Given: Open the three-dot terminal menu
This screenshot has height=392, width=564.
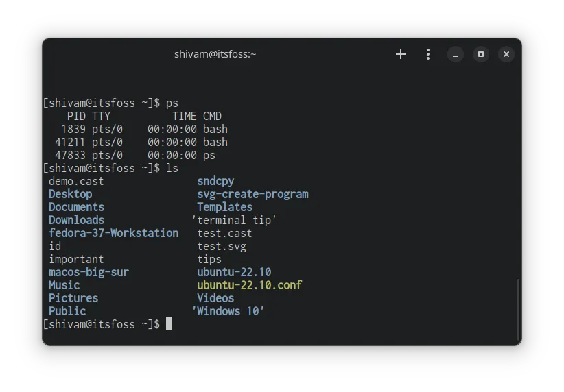Looking at the screenshot, I should [428, 54].
